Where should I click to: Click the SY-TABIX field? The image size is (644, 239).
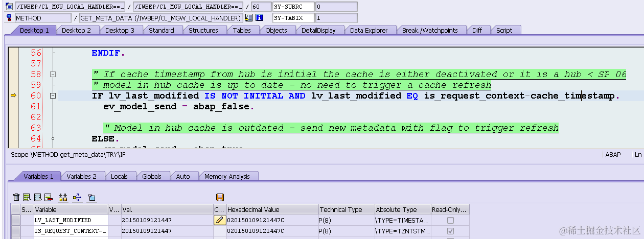coord(293,18)
